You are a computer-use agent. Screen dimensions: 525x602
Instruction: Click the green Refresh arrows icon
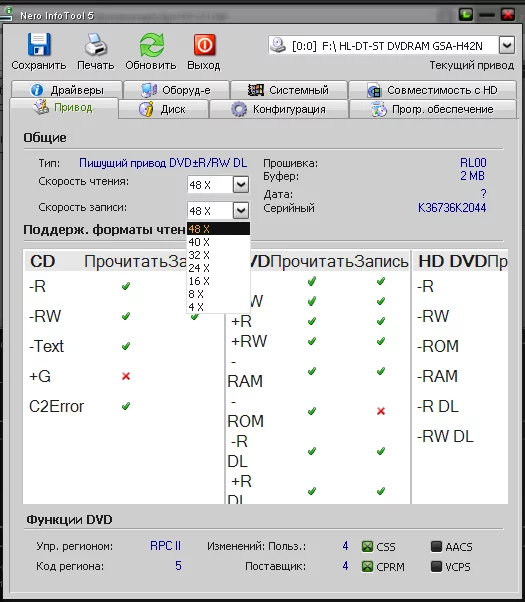pos(151,45)
